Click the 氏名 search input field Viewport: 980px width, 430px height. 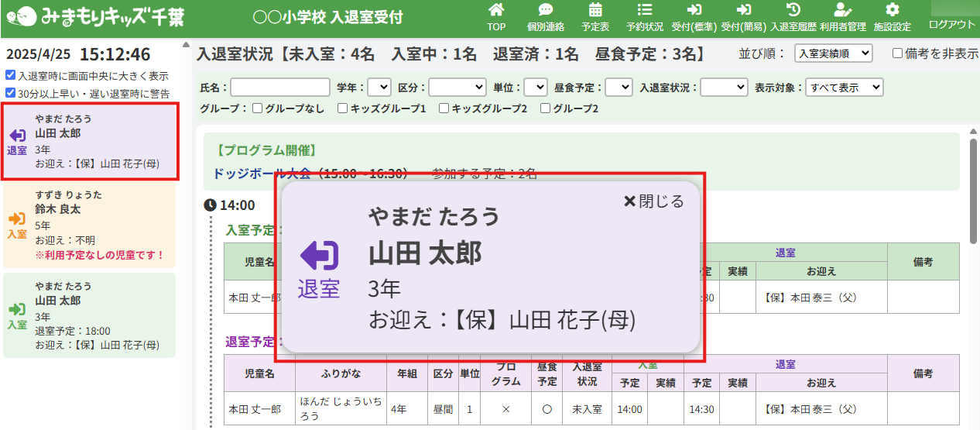tap(280, 88)
